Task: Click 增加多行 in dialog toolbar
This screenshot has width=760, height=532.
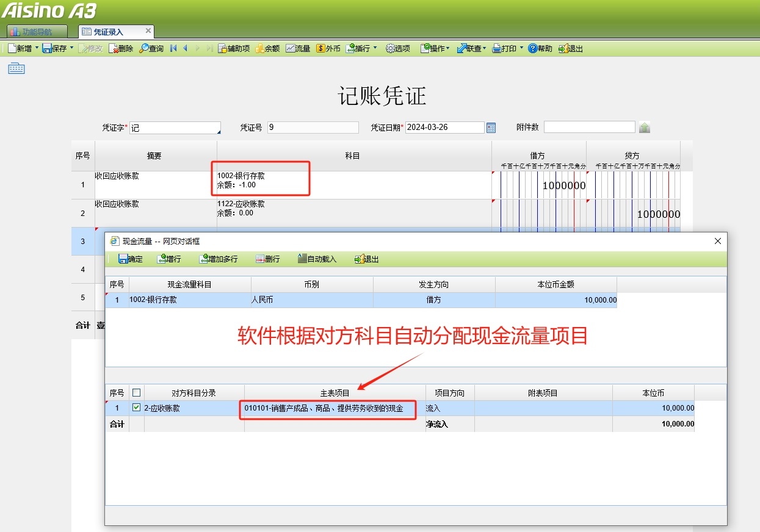Action: point(219,259)
